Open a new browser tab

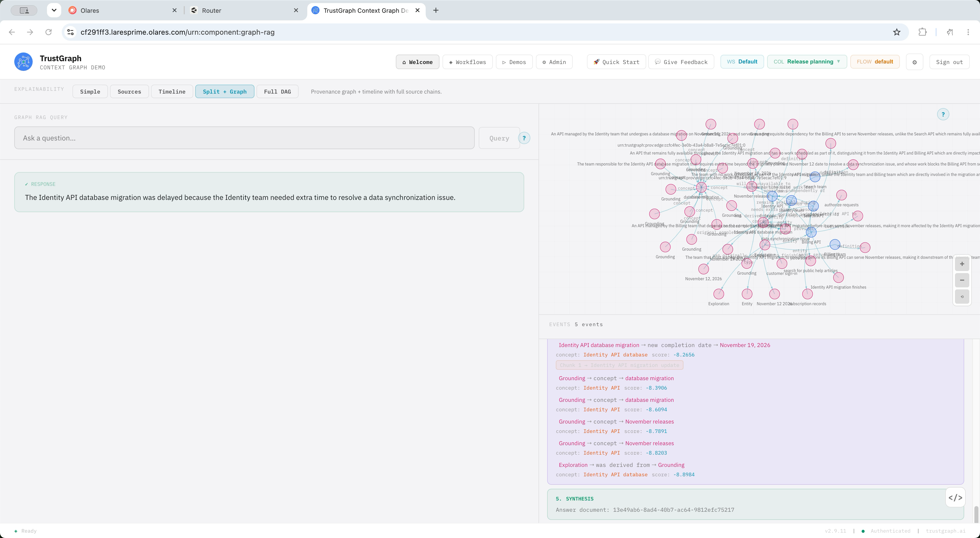coord(436,10)
